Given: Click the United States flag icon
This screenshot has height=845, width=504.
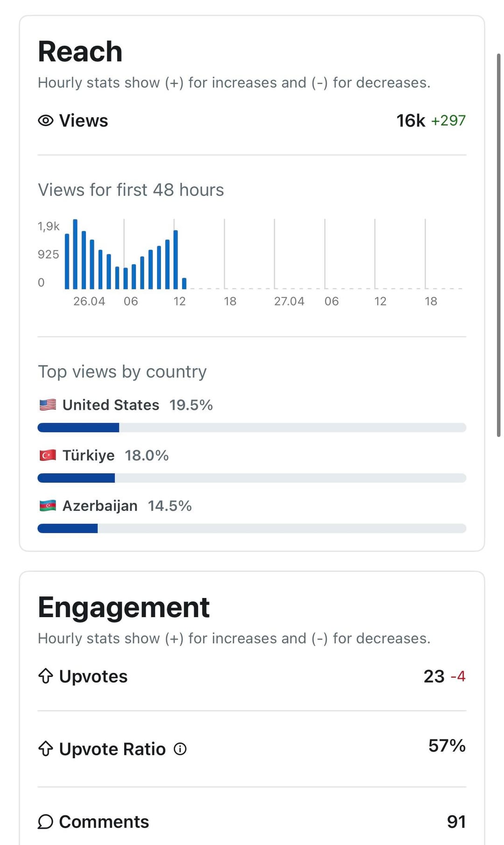Looking at the screenshot, I should [48, 405].
